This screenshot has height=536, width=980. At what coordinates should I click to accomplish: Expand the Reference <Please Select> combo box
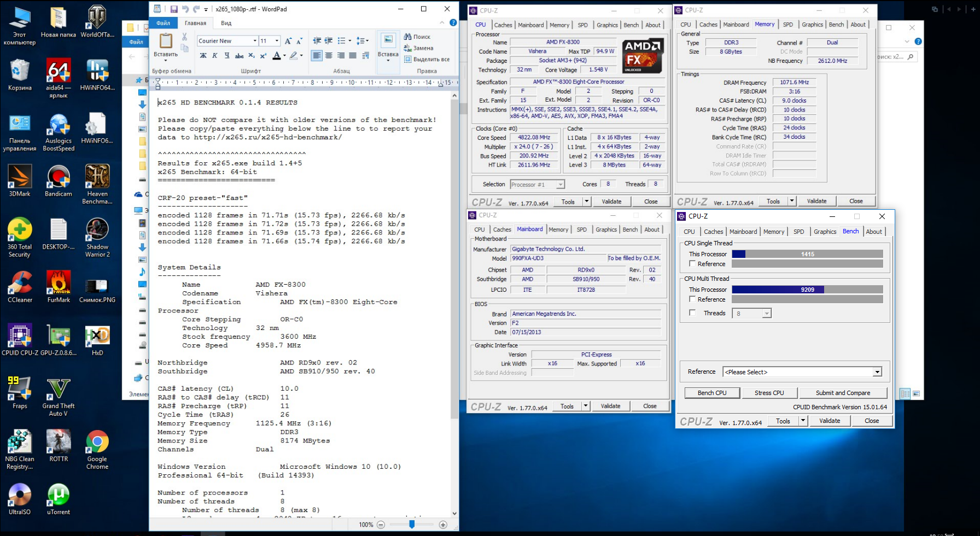pos(877,372)
